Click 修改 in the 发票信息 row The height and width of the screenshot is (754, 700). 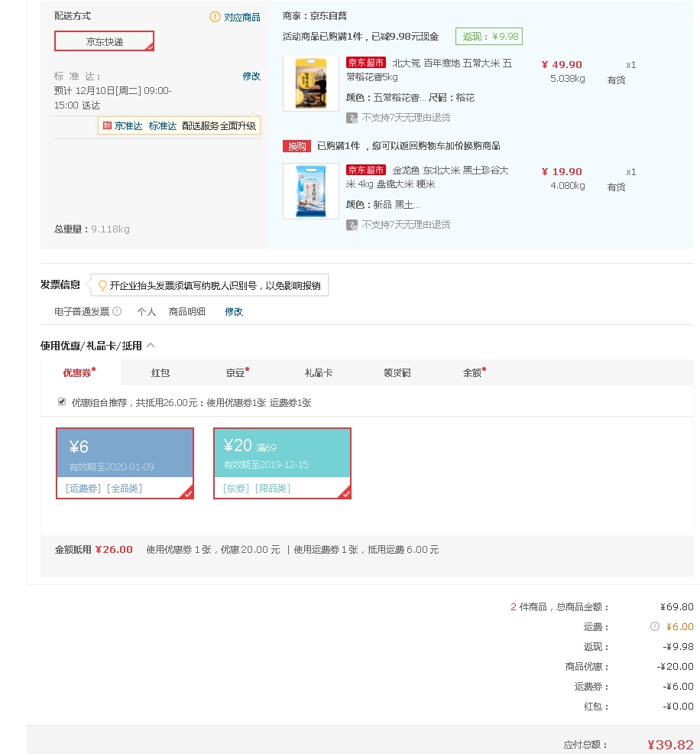(x=234, y=311)
